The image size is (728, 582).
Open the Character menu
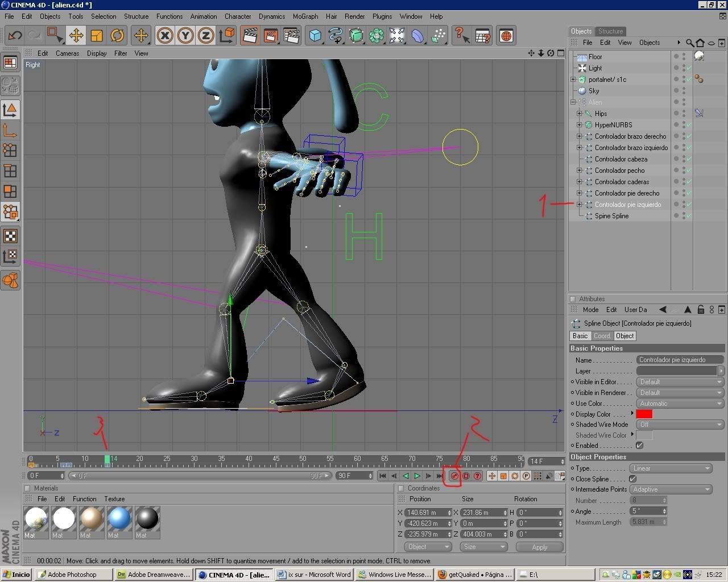pos(238,16)
